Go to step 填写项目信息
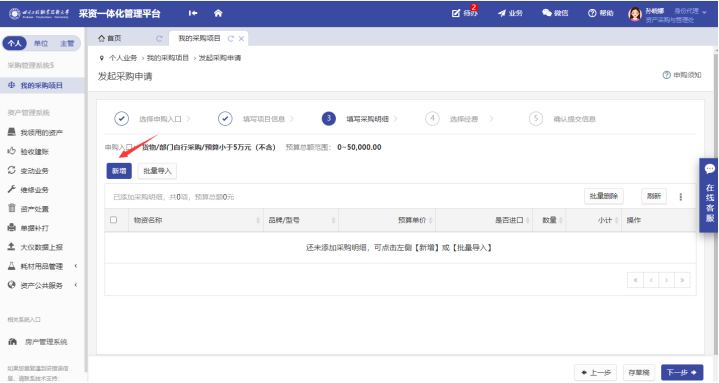The width and height of the screenshot is (719, 383). [256, 119]
